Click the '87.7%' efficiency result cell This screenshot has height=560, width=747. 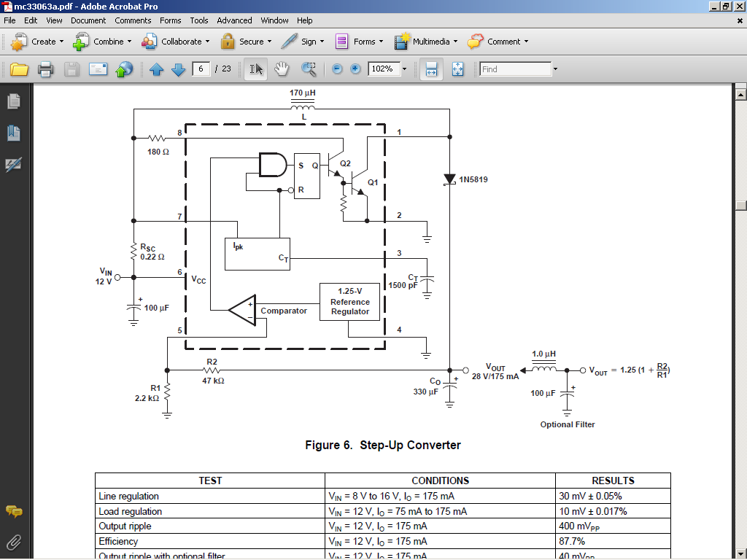coord(613,542)
